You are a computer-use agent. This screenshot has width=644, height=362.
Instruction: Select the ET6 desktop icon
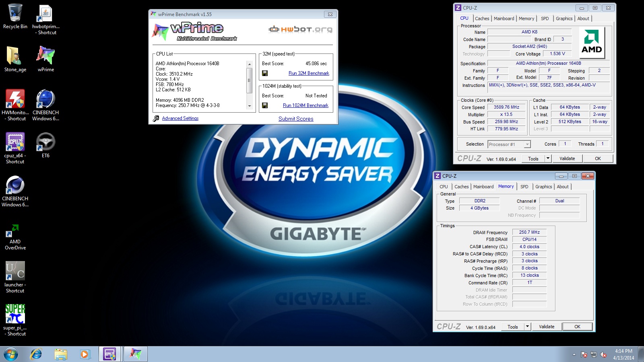[46, 145]
